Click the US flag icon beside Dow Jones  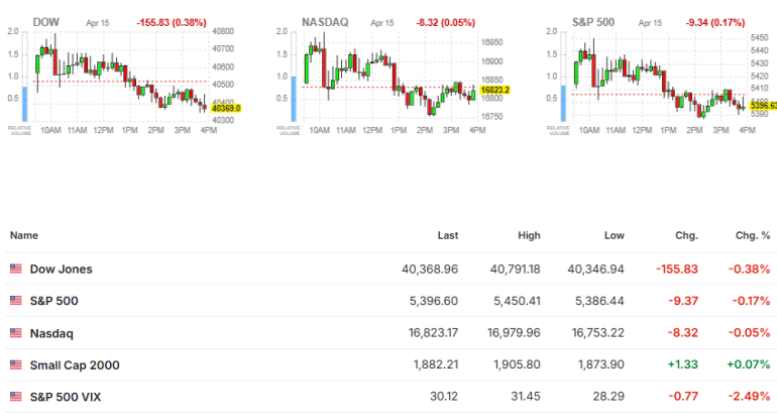click(16, 269)
